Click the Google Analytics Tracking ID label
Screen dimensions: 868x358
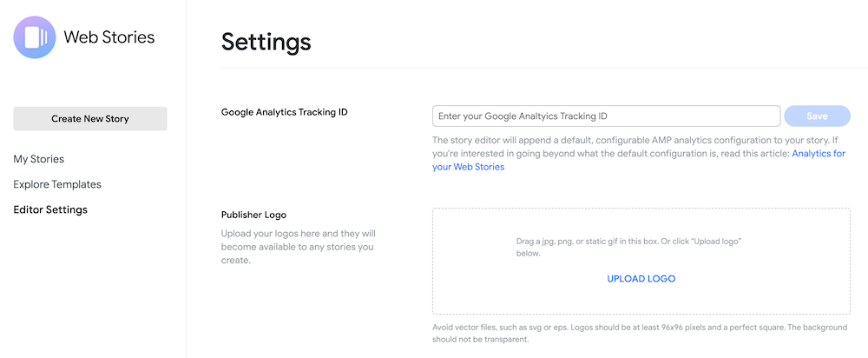[285, 112]
